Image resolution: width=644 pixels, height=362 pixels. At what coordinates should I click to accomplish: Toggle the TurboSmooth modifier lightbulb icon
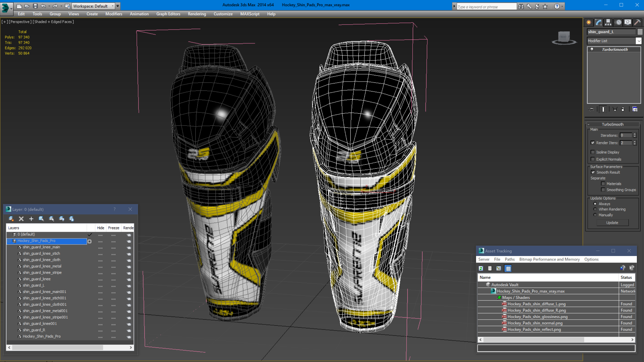pyautogui.click(x=592, y=49)
